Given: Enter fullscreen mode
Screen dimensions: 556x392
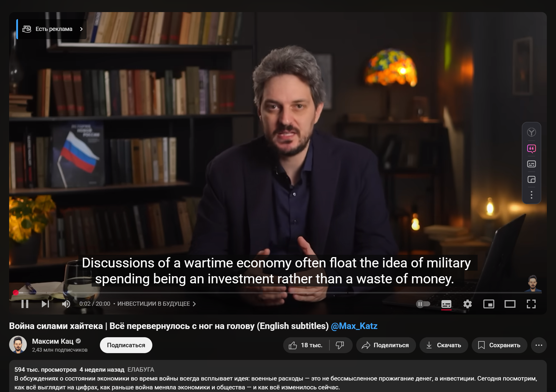Looking at the screenshot, I should point(531,304).
